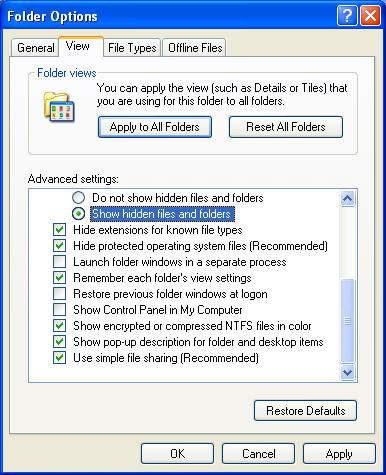Switch to the General tab
386x475 pixels.
pyautogui.click(x=35, y=48)
